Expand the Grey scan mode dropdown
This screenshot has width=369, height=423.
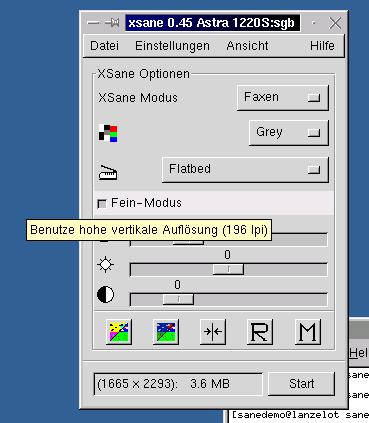pyautogui.click(x=289, y=133)
